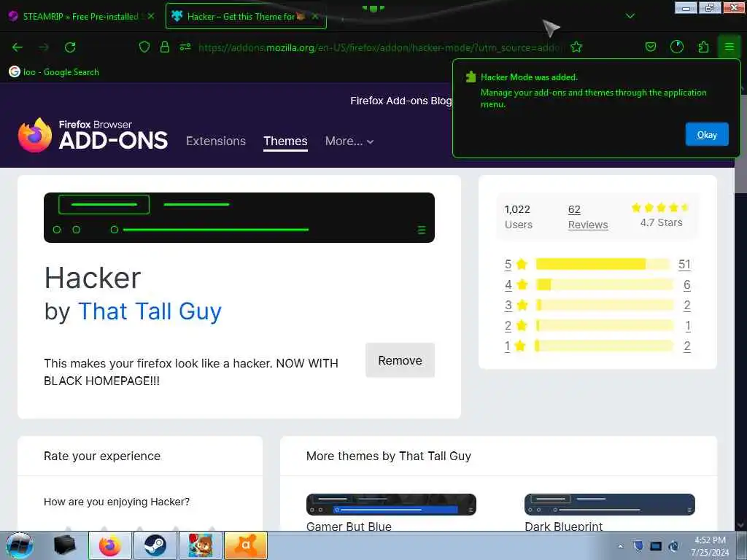Click the tray icon left of the clock

(673, 546)
